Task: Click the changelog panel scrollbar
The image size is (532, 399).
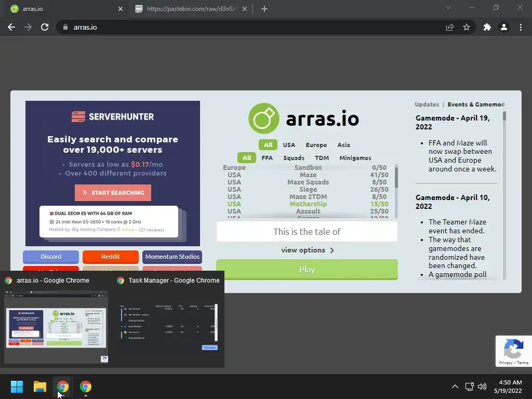Action: click(x=504, y=116)
